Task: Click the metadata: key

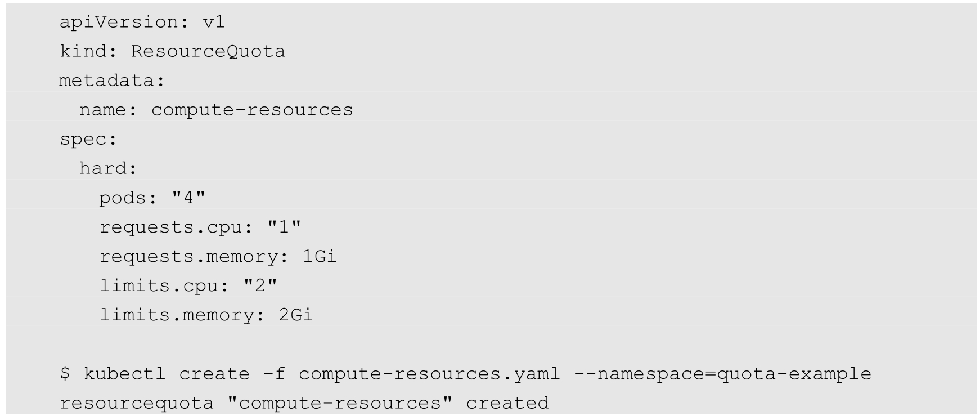Action: 111,81
